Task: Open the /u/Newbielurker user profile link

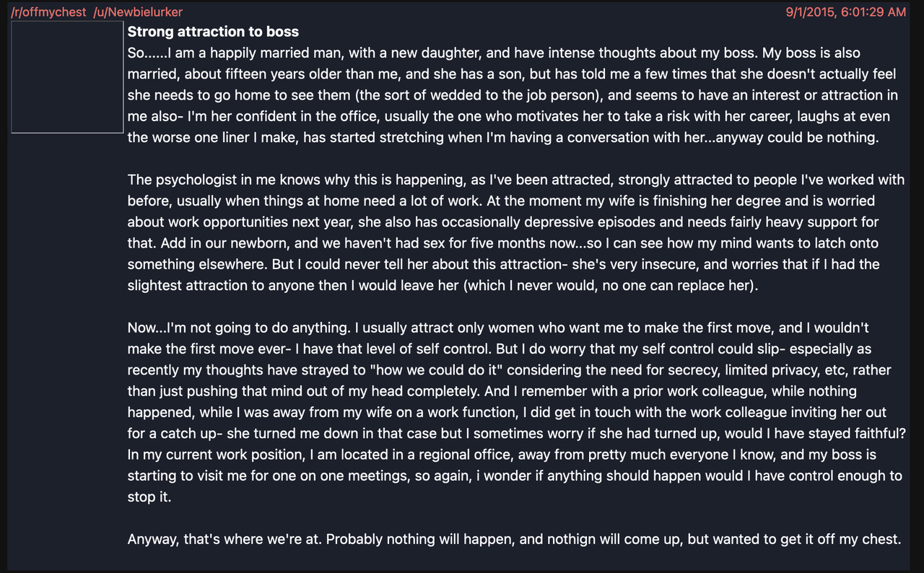Action: click(x=138, y=12)
